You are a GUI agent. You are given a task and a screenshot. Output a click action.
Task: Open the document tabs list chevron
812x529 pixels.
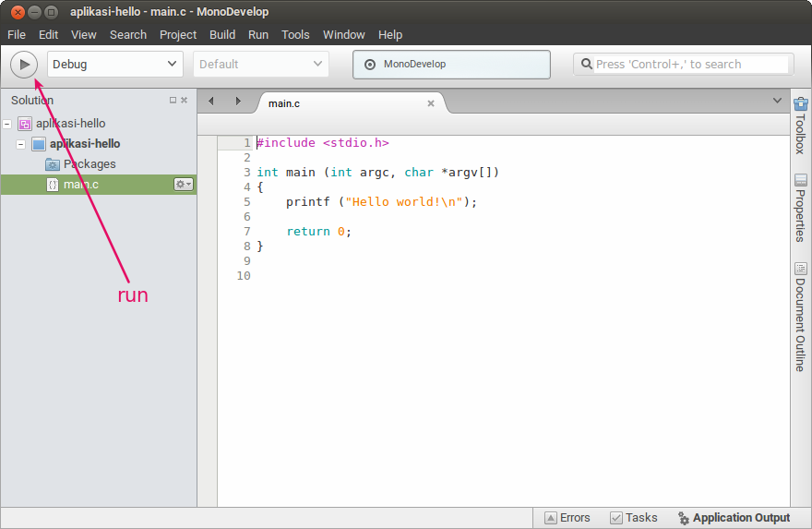point(777,101)
